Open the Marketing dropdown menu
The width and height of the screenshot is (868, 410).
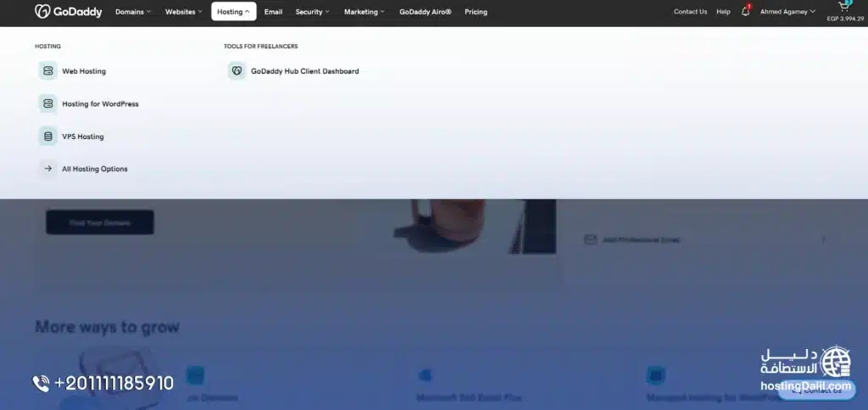(364, 12)
